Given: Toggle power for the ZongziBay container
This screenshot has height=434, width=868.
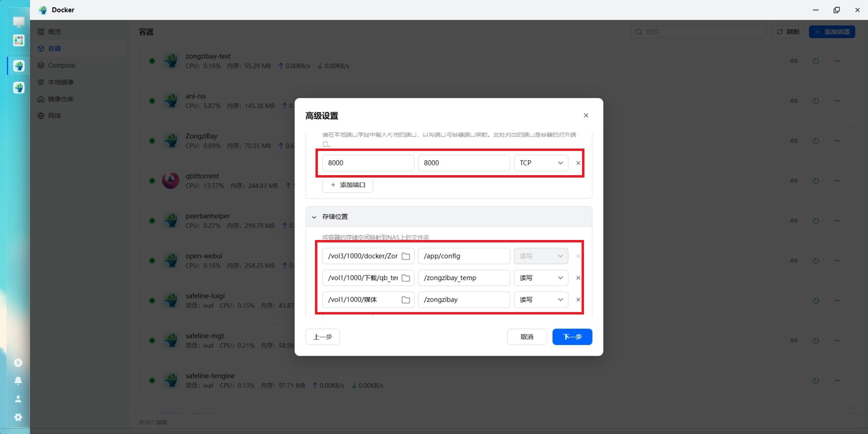Looking at the screenshot, I should point(816,141).
